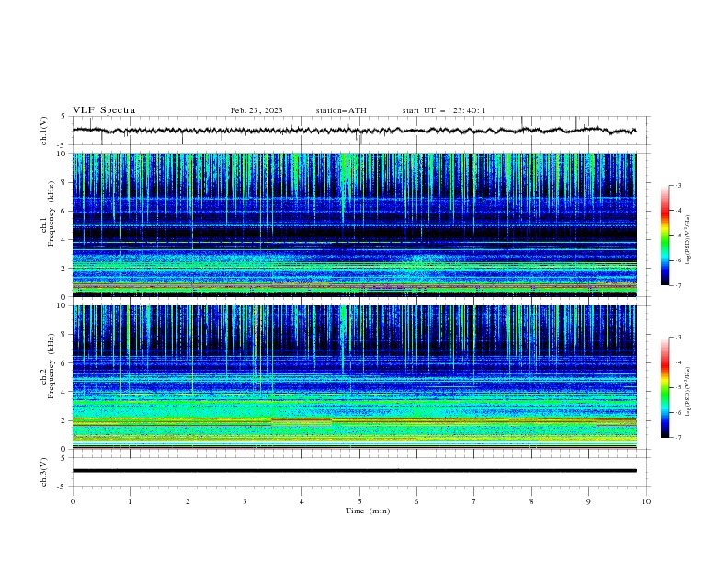Click the upper ch.1 colorbar gradient
728x563 pixels.
[x=665, y=236]
